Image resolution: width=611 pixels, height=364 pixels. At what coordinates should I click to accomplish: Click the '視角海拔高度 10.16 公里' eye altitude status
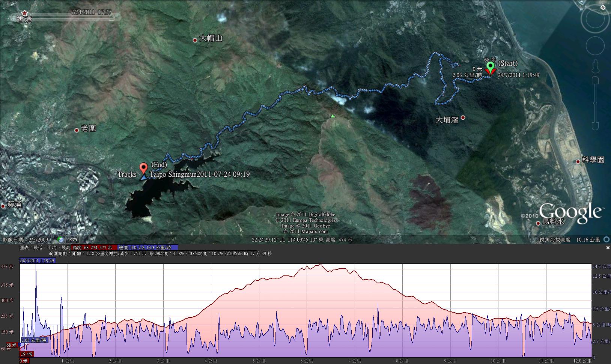(569, 240)
